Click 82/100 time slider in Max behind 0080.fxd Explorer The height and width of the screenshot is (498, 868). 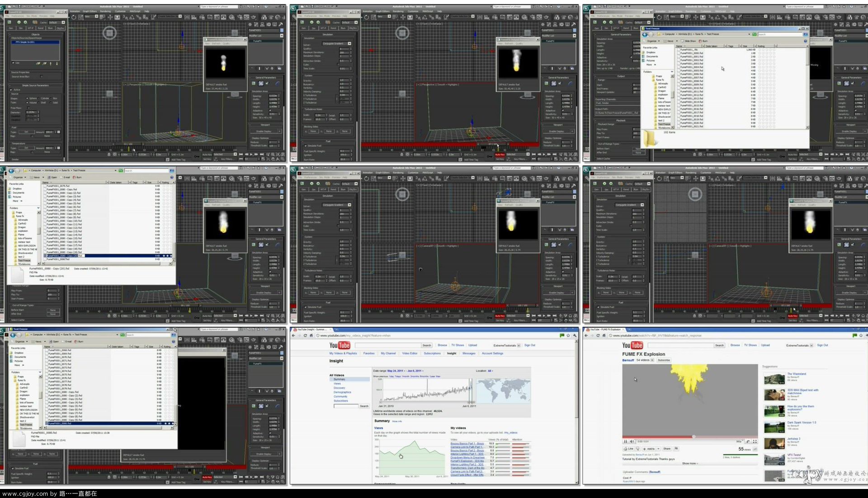(x=190, y=466)
